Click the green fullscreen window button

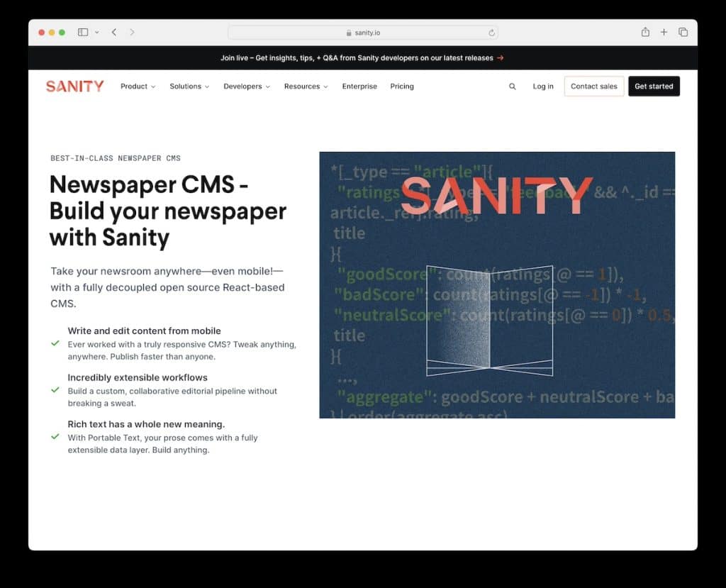(62, 33)
